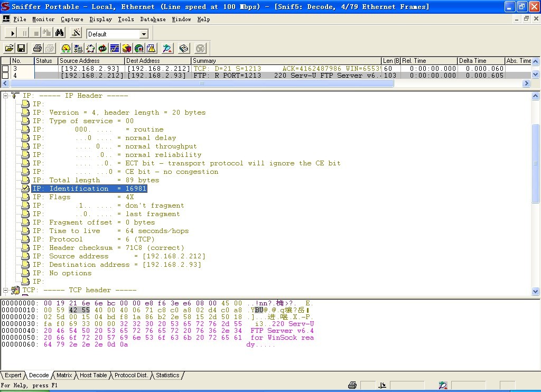Click summary pane scroll left arrow
Screen dimensions: 541x392
tap(5, 83)
